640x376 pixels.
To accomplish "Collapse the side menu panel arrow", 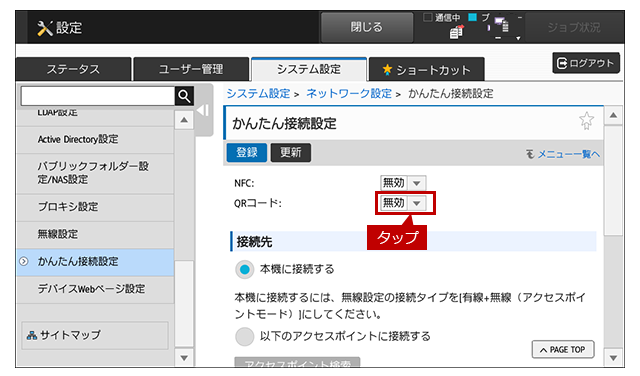I will pos(203,110).
